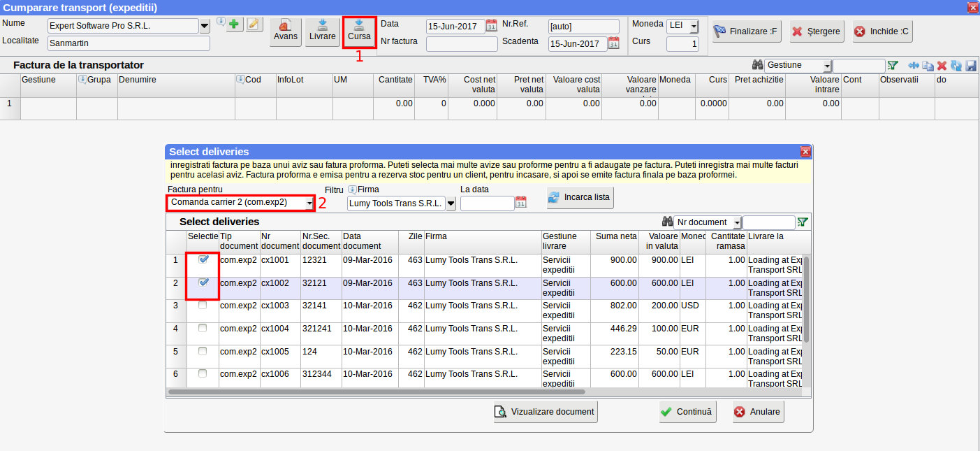Click the Suma neta column header
This screenshot has height=451, width=980.
click(x=615, y=241)
